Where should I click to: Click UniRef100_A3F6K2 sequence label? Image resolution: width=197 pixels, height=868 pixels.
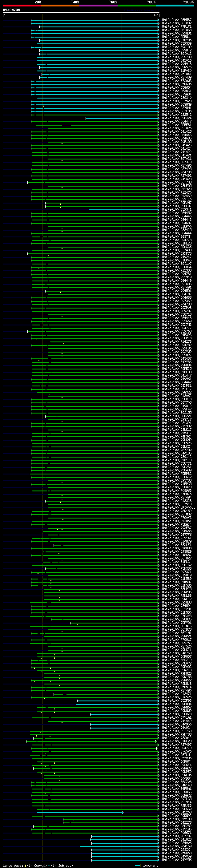pos(176,477)
